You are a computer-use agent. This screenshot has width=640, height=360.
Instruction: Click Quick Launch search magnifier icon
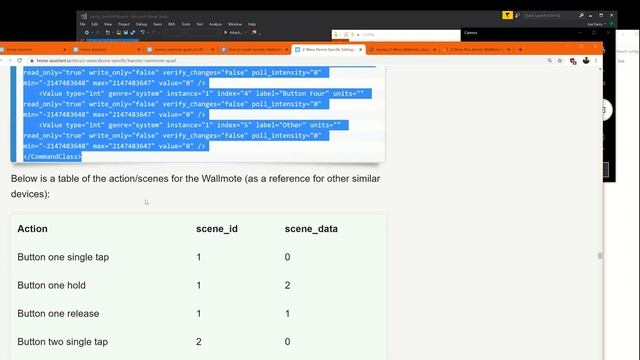(x=581, y=15)
